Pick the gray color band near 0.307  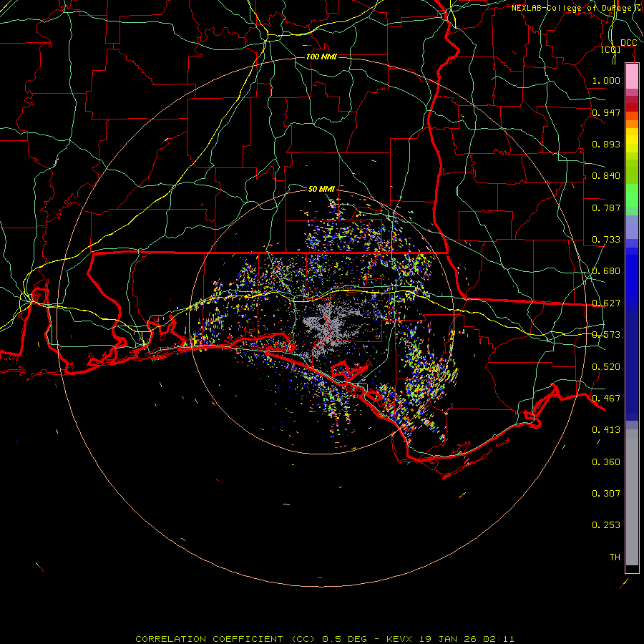tap(632, 494)
